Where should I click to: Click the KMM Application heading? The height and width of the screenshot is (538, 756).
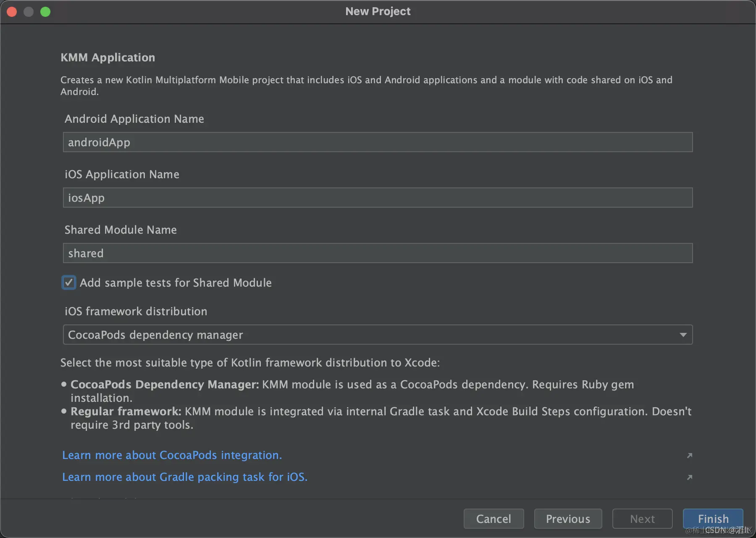tap(108, 58)
